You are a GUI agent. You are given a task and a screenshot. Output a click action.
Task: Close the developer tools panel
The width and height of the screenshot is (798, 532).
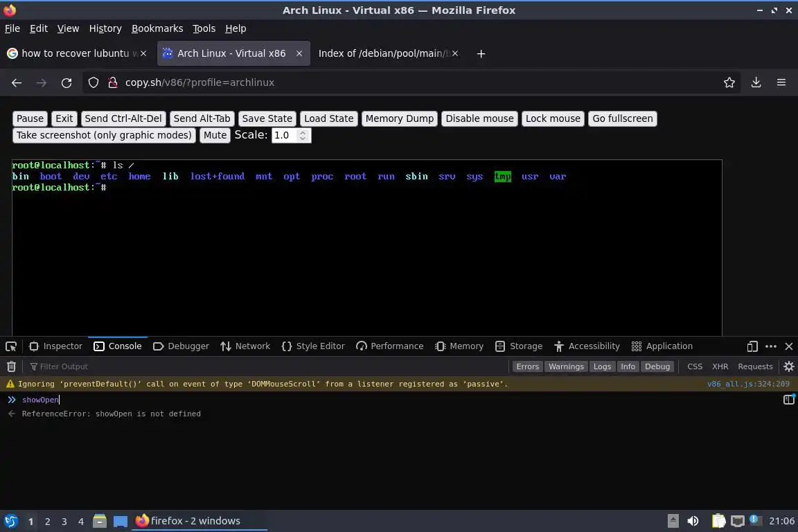point(789,346)
